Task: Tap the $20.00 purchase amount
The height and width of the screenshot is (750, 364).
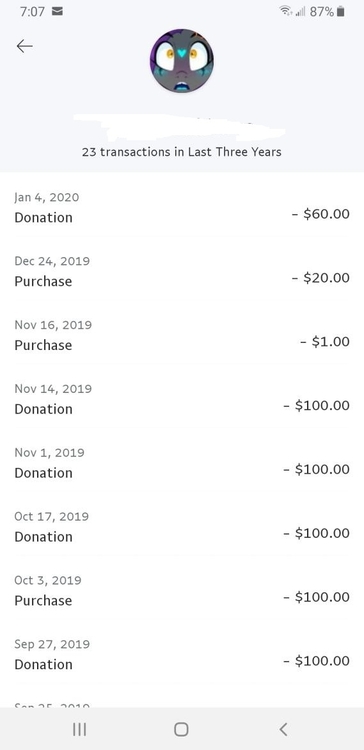Action: [x=321, y=277]
